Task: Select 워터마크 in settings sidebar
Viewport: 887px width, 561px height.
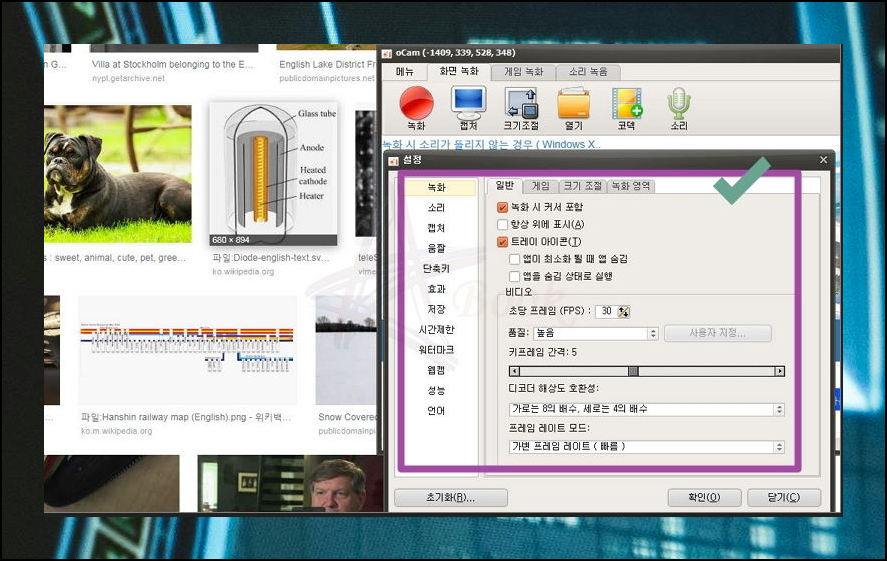Action: coord(436,350)
